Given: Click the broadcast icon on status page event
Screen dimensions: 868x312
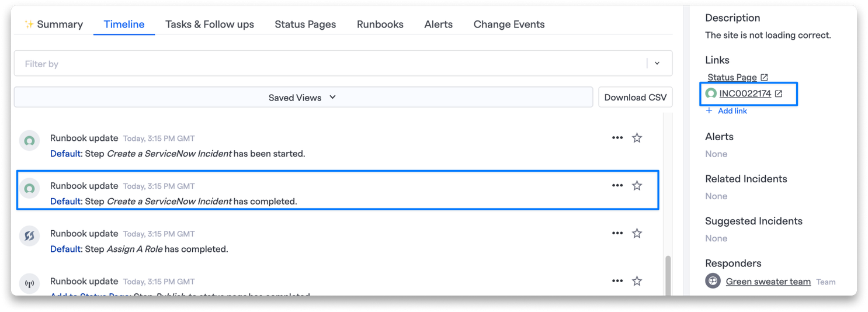Looking at the screenshot, I should pos(29,284).
